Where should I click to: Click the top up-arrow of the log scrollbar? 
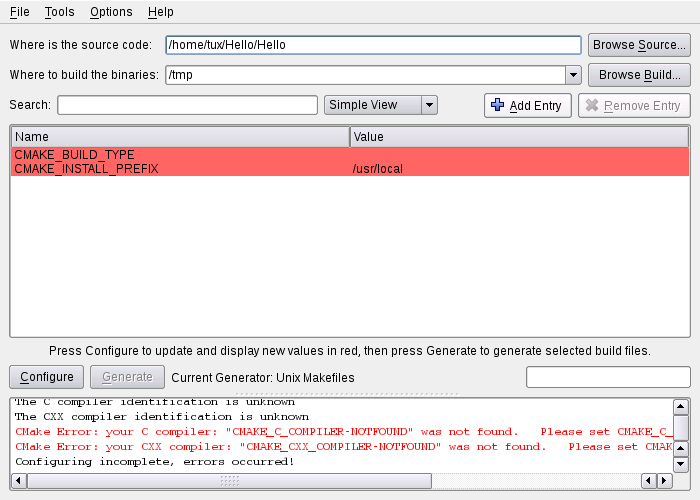pyautogui.click(x=681, y=407)
